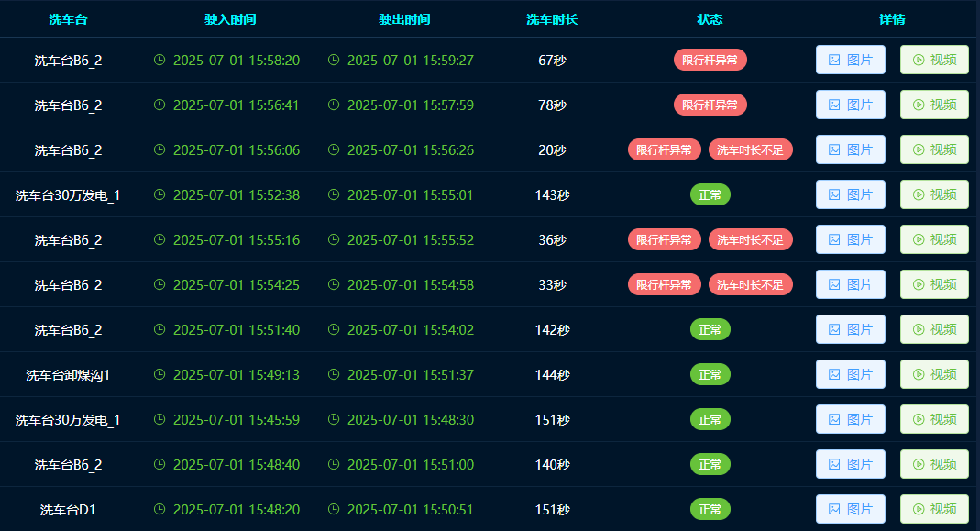Open 视频 for the 15:58:20 entry row
980x531 pixels.
pos(933,60)
